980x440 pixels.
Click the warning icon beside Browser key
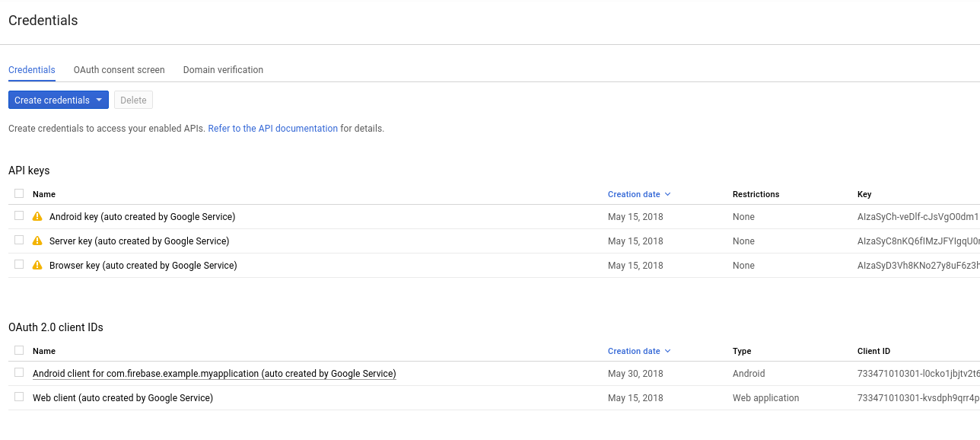(37, 265)
